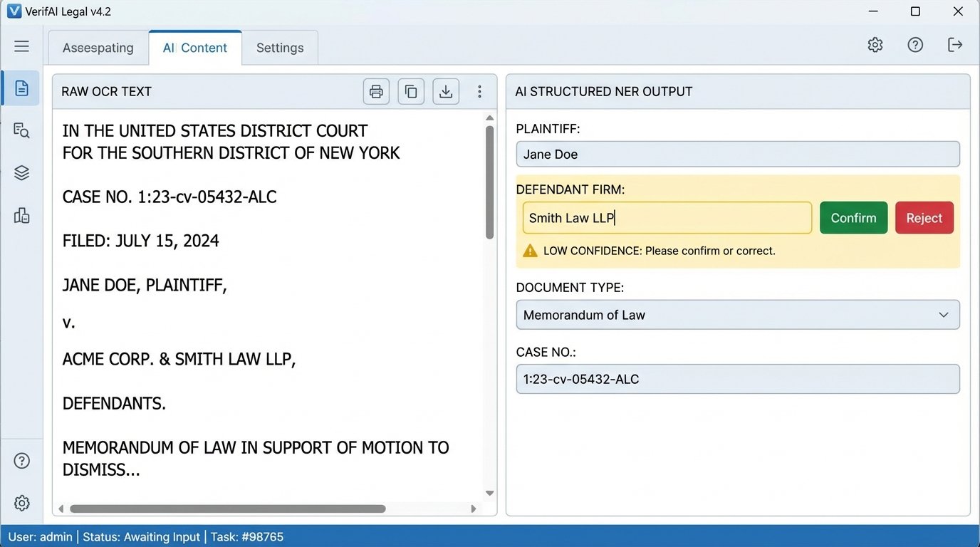
Task: Log out with the exit icon
Action: [955, 44]
